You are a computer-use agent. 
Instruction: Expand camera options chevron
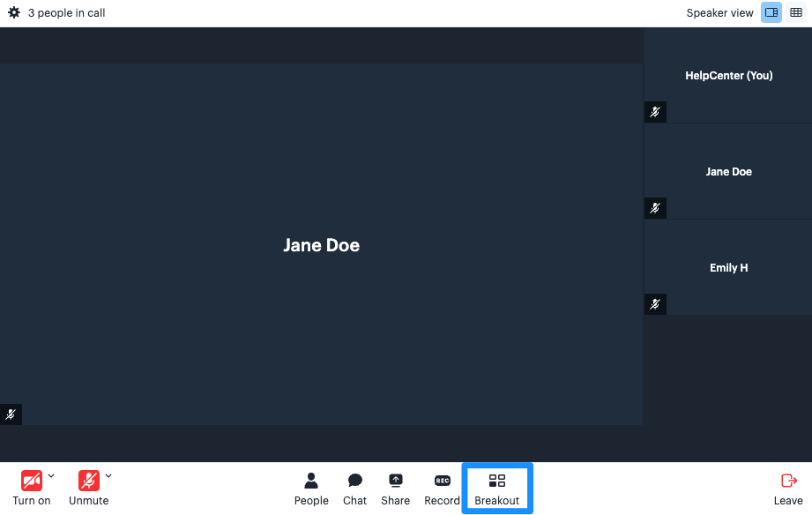[51, 475]
